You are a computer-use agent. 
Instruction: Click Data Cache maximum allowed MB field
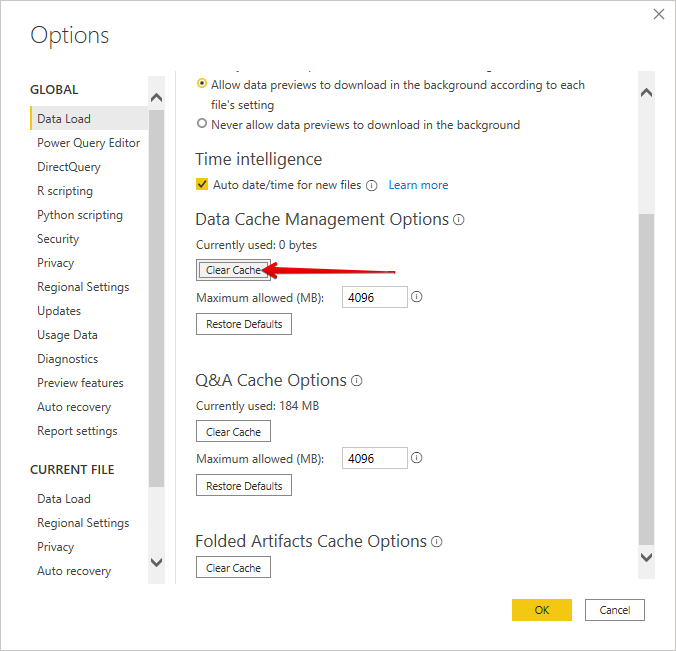375,297
